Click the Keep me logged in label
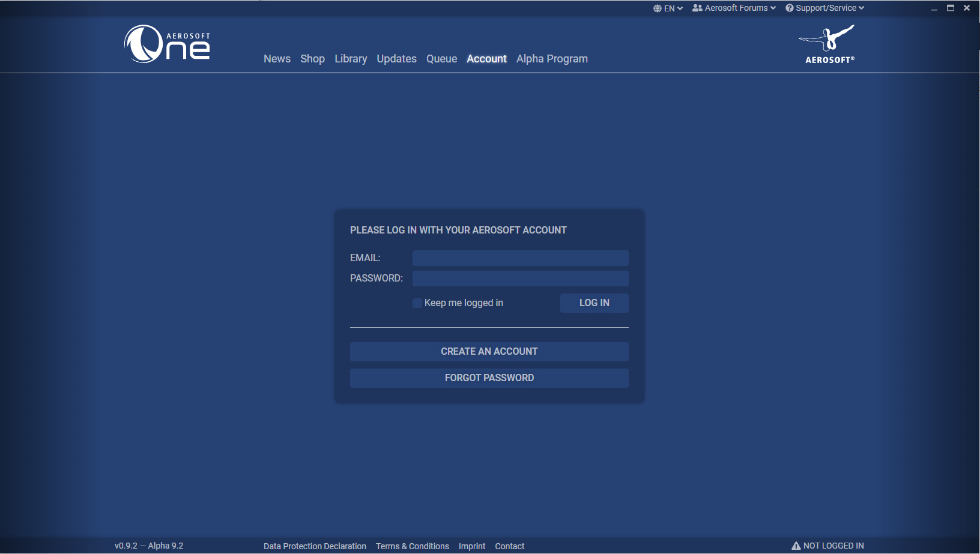The image size is (980, 554). (464, 303)
